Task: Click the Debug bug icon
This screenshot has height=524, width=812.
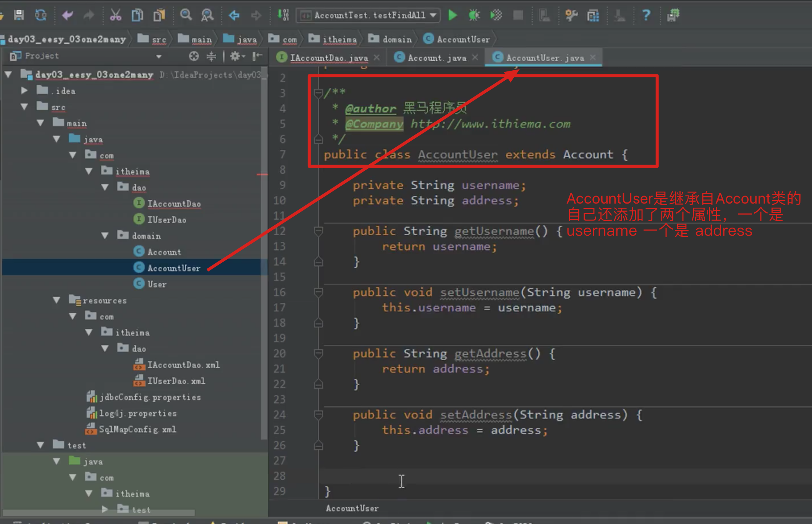Action: point(474,15)
